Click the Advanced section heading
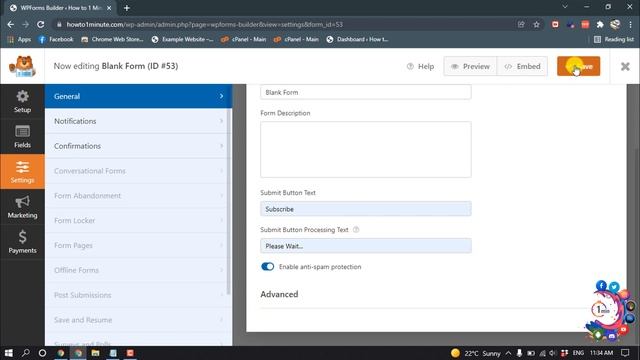This screenshot has height=360, width=640. [x=279, y=294]
